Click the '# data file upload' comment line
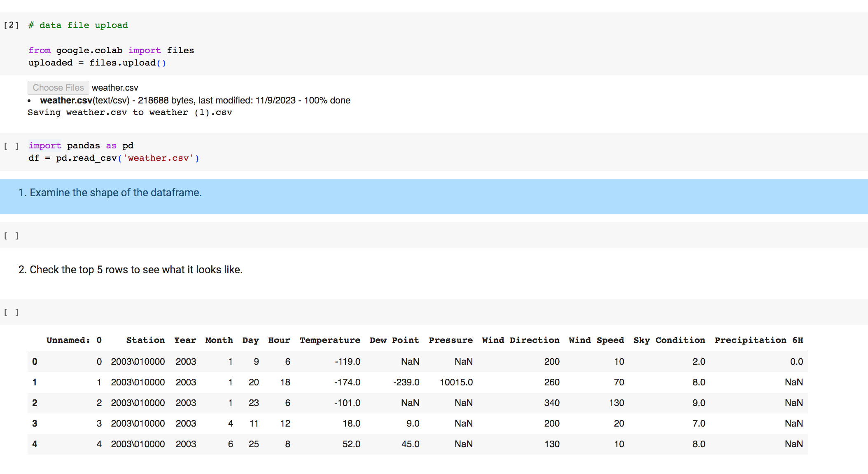Viewport: 868px width, 474px height. tap(78, 26)
